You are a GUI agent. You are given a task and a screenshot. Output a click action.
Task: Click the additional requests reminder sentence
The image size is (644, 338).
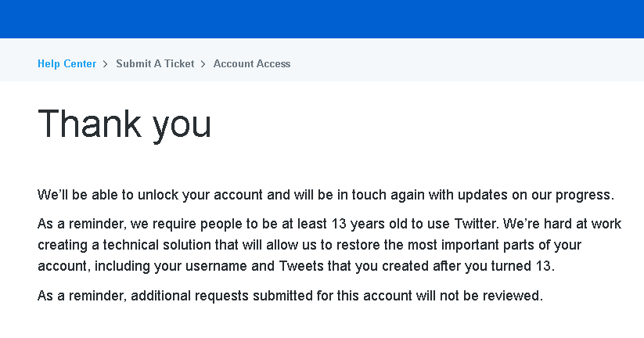(290, 296)
